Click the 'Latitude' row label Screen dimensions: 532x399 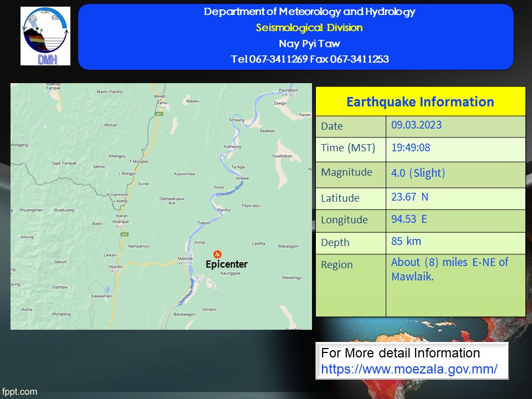point(340,198)
